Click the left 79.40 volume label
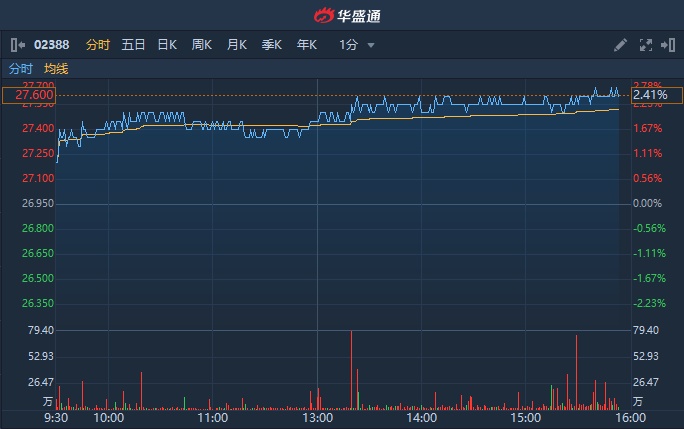The image size is (684, 429). pyautogui.click(x=41, y=330)
